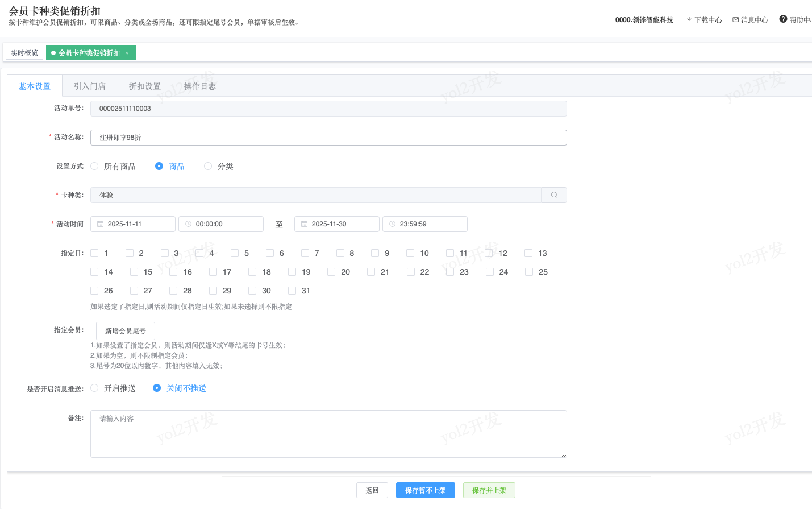This screenshot has height=509, width=812.
Task: Check the day 10 checkbox
Action: pyautogui.click(x=410, y=253)
